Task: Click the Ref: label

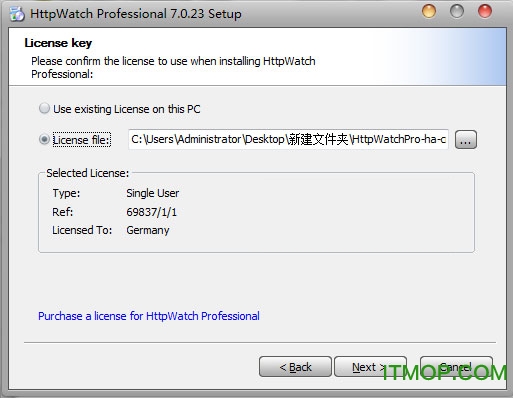Action: tap(62, 212)
